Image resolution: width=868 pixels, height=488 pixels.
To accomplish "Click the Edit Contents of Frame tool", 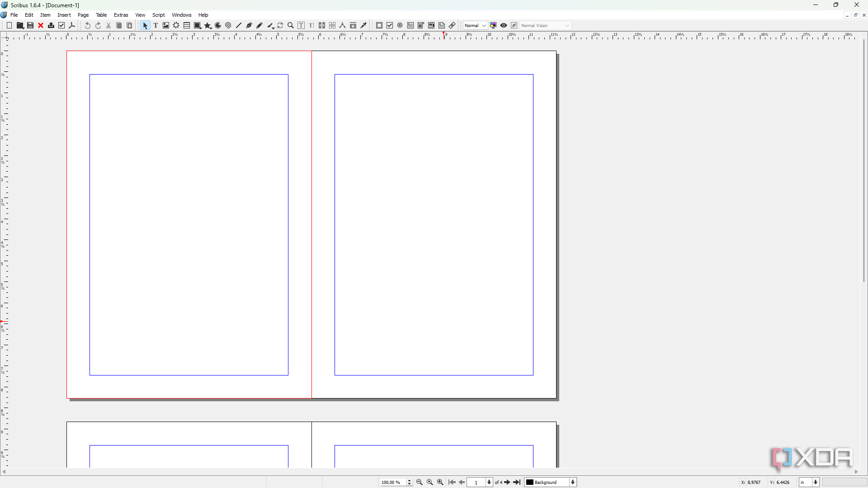I will click(301, 26).
